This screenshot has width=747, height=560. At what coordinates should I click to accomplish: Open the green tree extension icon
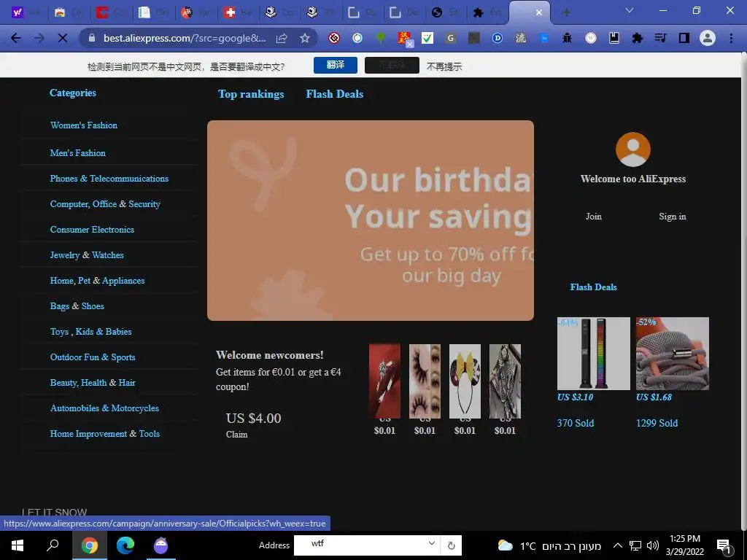click(381, 38)
